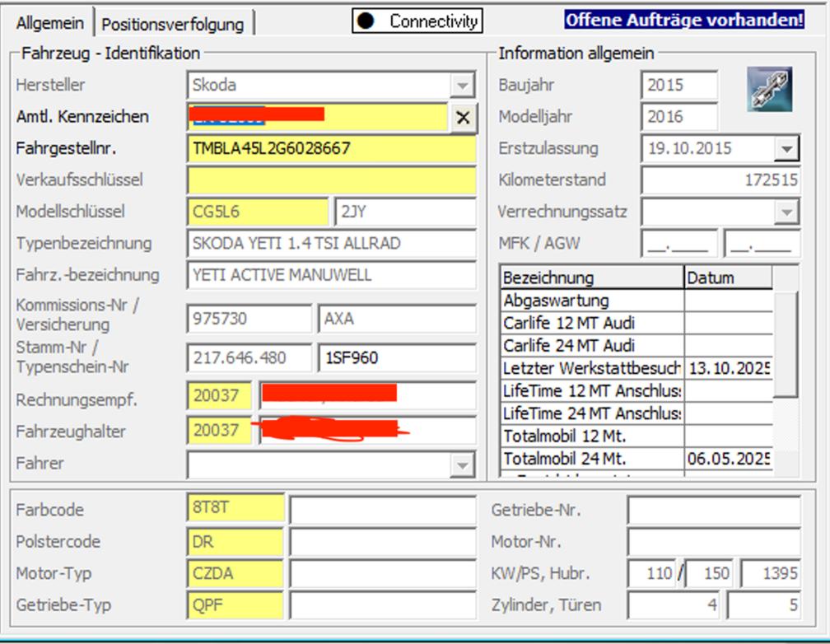This screenshot has height=644, width=830.
Task: Click the Farbcode field with 8T8T
Action: (x=235, y=509)
